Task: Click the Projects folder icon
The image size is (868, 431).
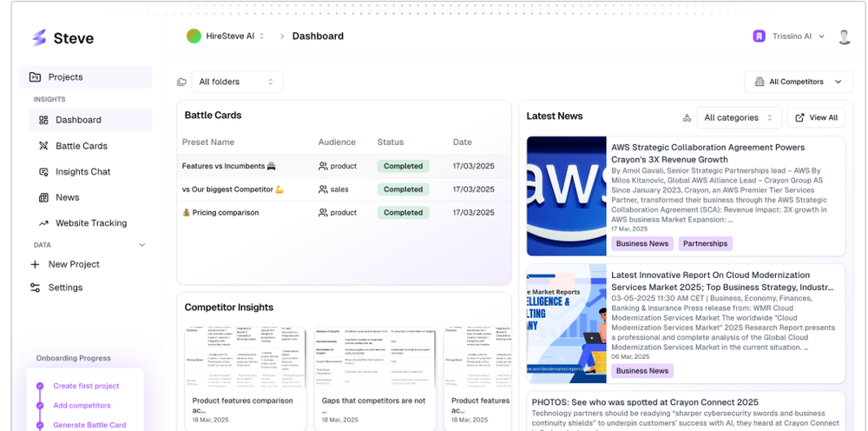Action: pyautogui.click(x=35, y=77)
